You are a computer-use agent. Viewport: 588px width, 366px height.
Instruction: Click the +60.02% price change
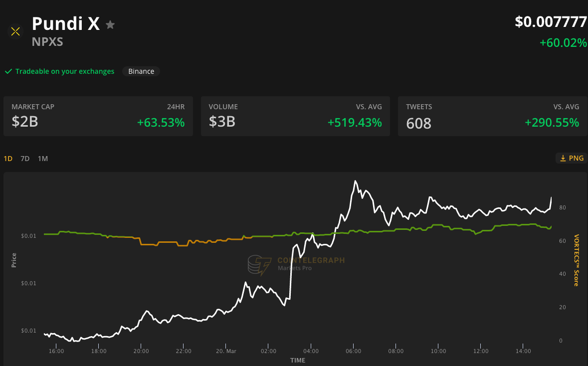coord(563,43)
